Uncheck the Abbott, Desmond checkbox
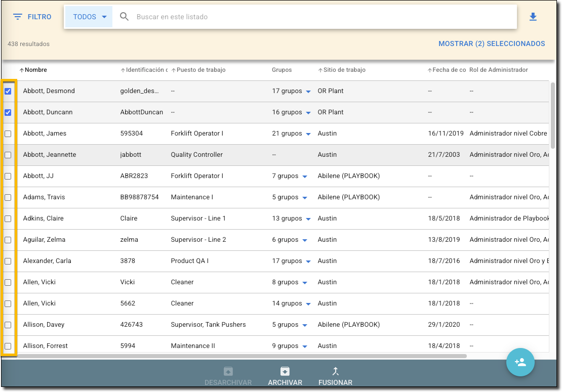 click(8, 91)
